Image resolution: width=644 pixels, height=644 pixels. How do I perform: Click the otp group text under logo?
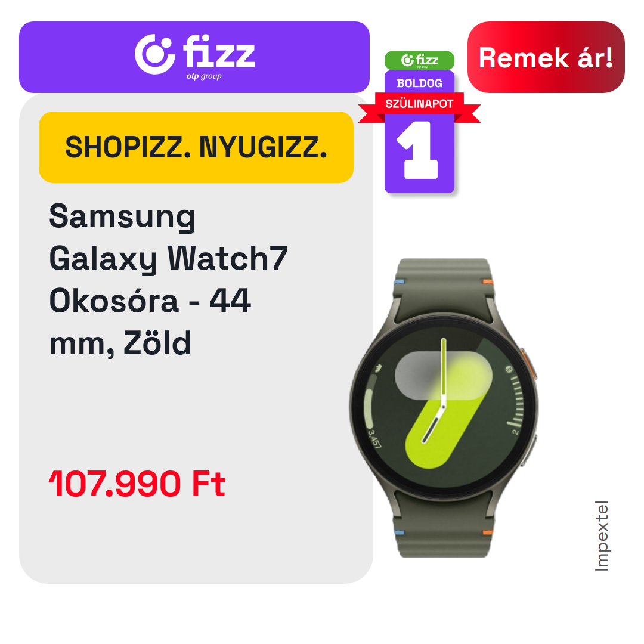click(204, 76)
